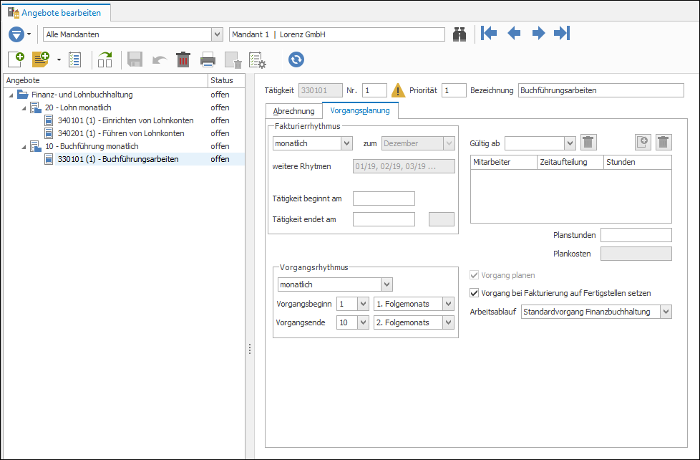Add new position with yellow note icon

[41, 59]
